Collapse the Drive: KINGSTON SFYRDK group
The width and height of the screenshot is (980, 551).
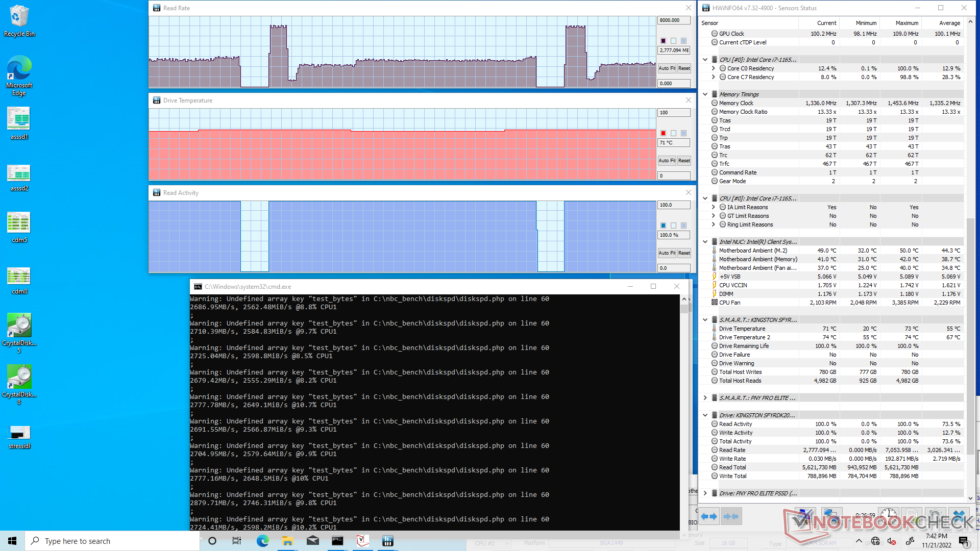coord(705,415)
